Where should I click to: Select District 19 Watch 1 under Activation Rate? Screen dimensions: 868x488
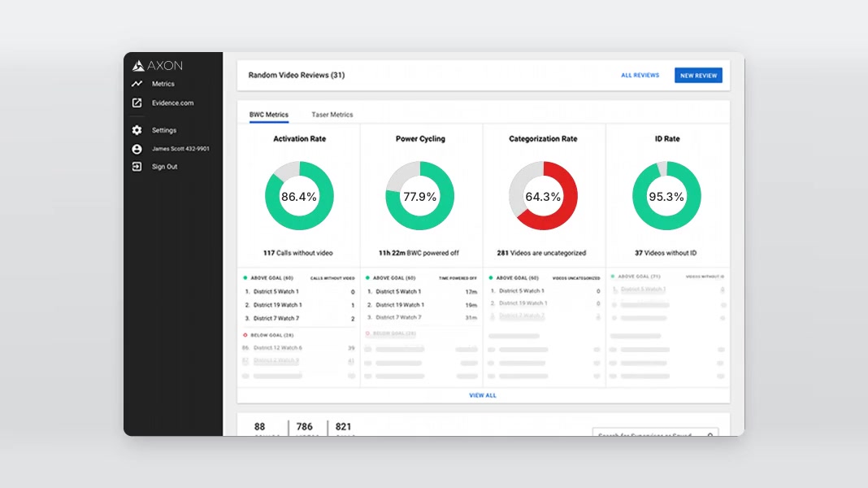pyautogui.click(x=299, y=305)
